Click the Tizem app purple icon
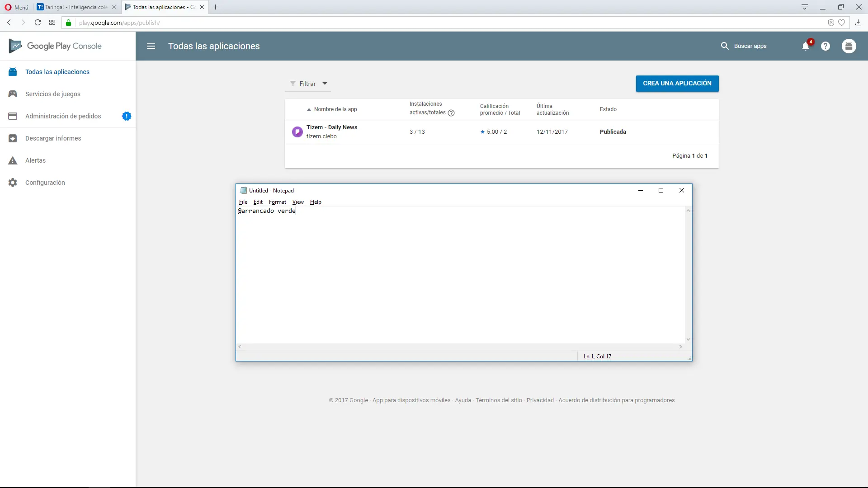868x488 pixels. [297, 131]
